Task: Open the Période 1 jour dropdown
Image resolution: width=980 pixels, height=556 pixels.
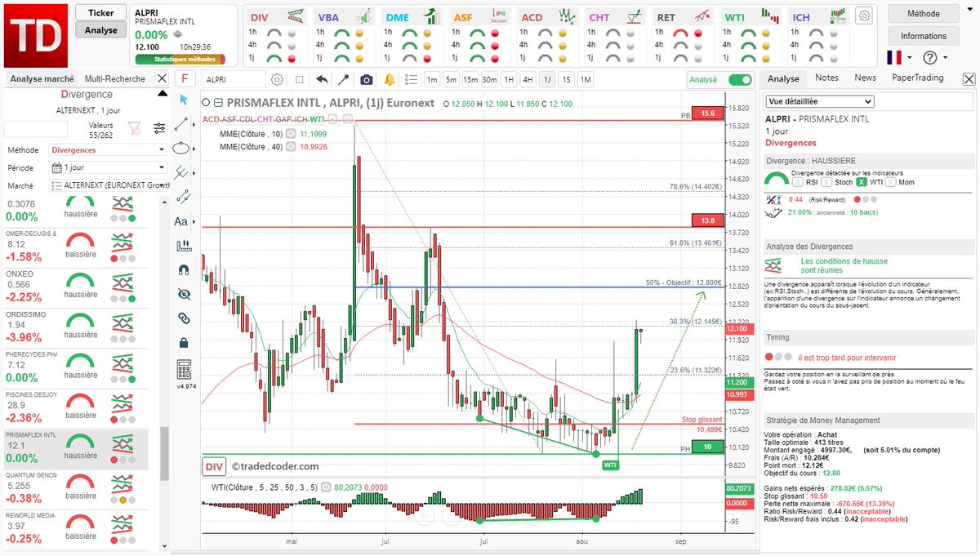Action: 108,168
